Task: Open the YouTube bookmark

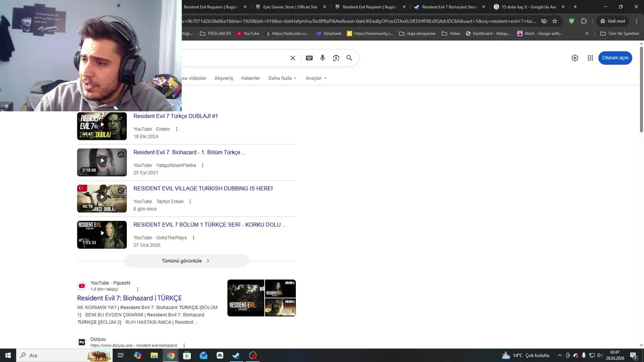Action: pos(248,34)
